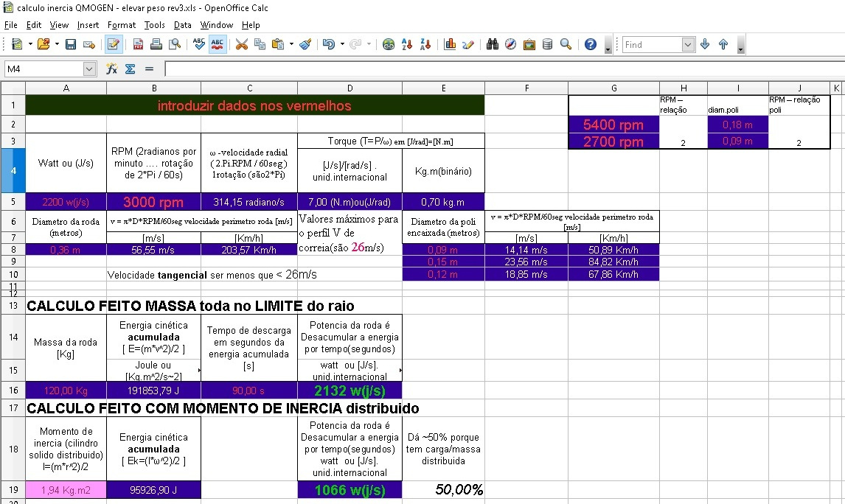Click the Find & Replace binoculars
Screen dimensions: 845x504
493,44
